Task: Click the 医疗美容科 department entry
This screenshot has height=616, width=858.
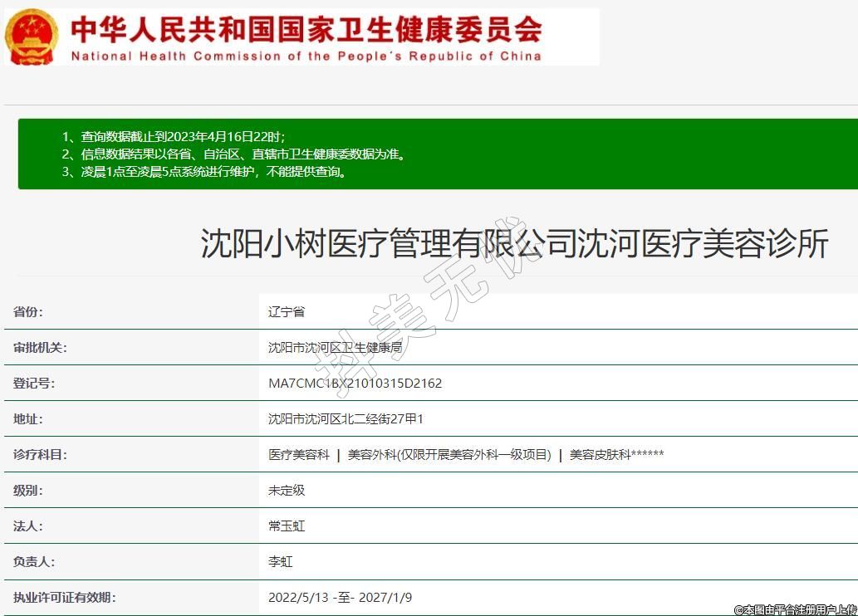Action: (x=299, y=455)
